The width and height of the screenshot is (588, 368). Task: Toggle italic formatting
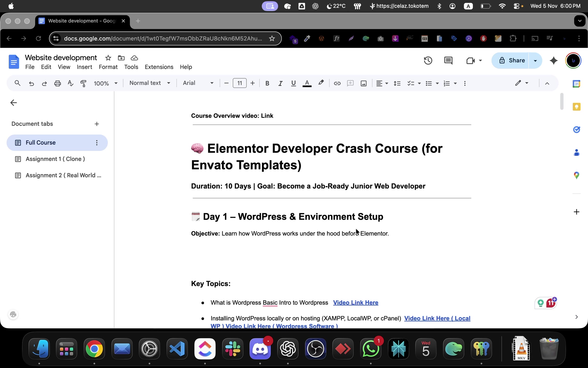[x=280, y=83]
